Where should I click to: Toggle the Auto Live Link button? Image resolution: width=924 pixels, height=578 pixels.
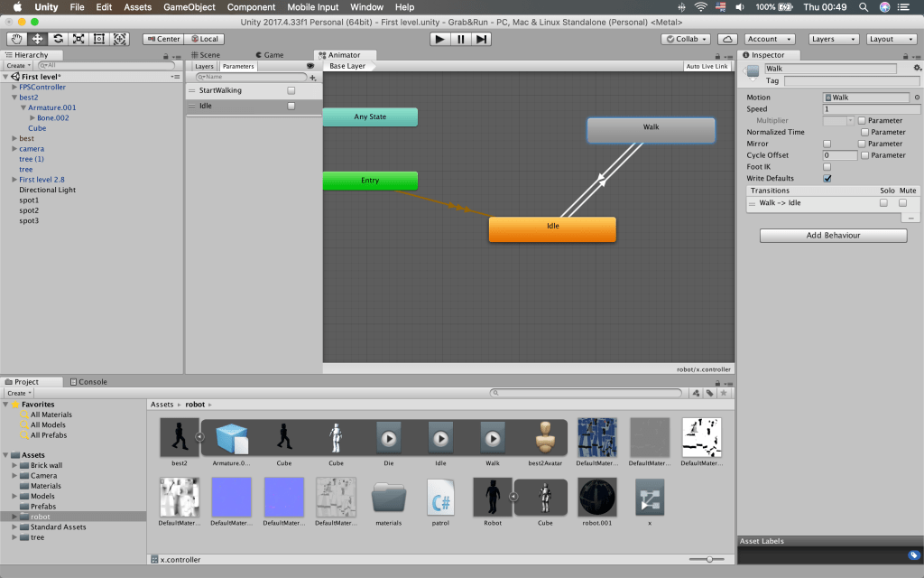click(x=707, y=67)
